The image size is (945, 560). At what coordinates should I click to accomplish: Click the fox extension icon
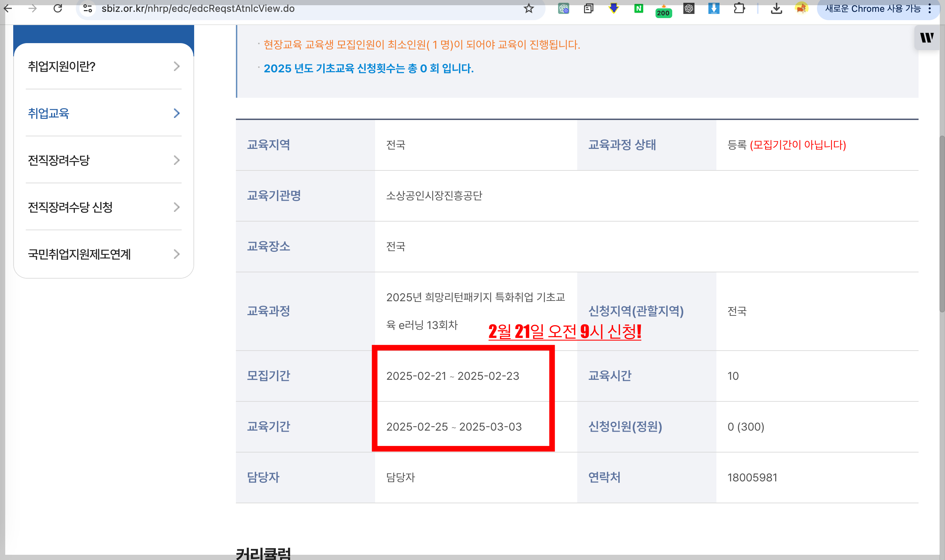click(x=802, y=9)
